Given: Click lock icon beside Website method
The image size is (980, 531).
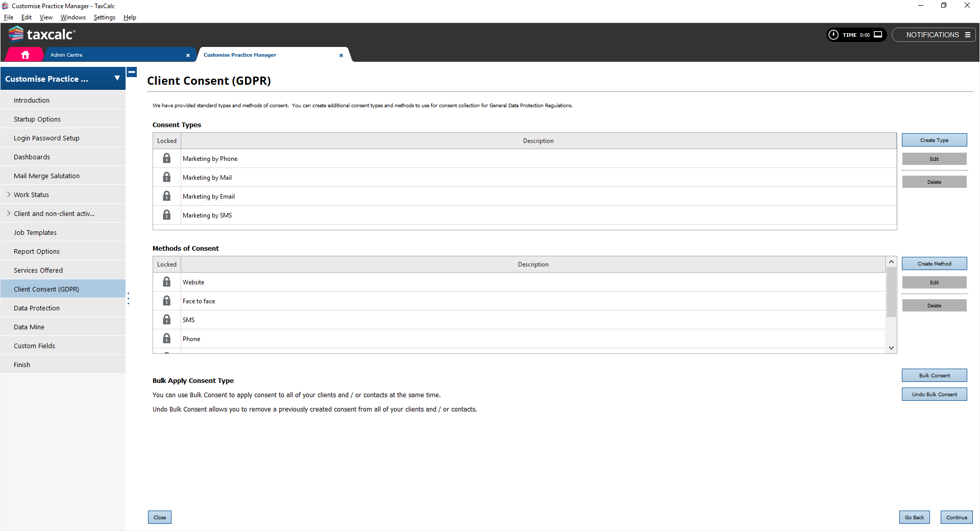Looking at the screenshot, I should tap(166, 282).
